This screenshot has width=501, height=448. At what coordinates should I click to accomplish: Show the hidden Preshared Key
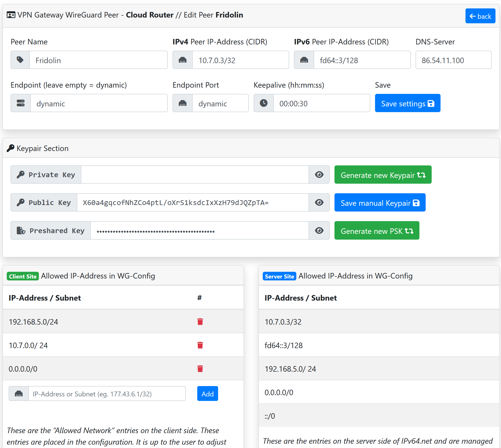319,230
